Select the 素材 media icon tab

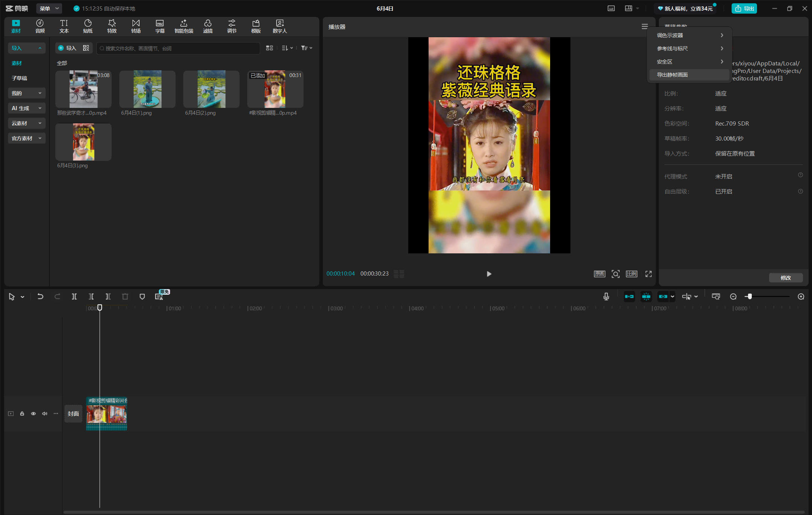click(16, 26)
